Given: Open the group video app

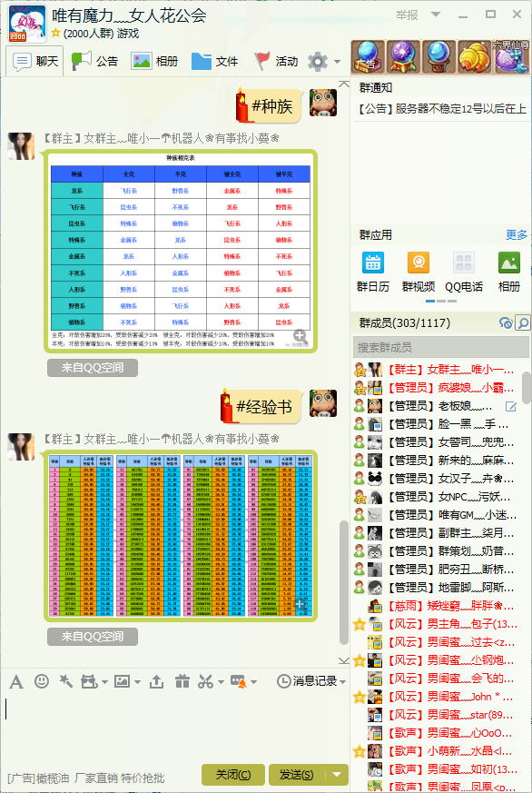Looking at the screenshot, I should coord(419,263).
